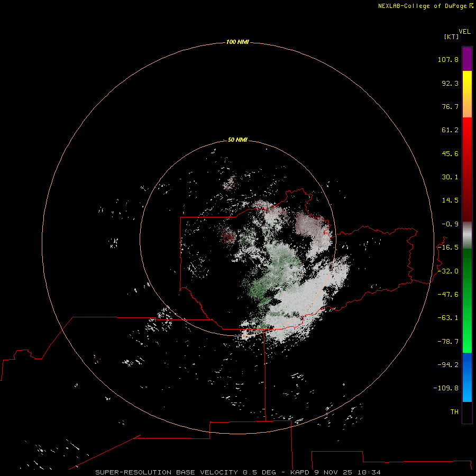476x476 pixels.
Task: Click the blue segment of the velocity color bar
Action: [467, 377]
